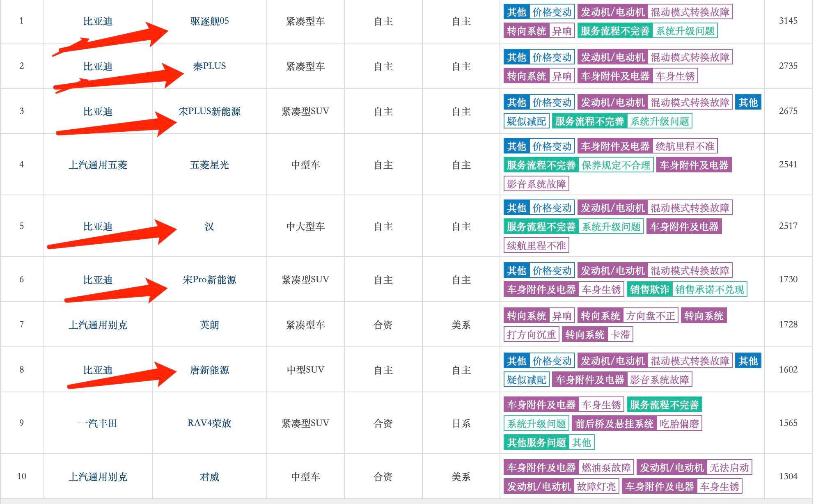Open the 秦PLUS model link
The image size is (816, 504).
click(209, 66)
